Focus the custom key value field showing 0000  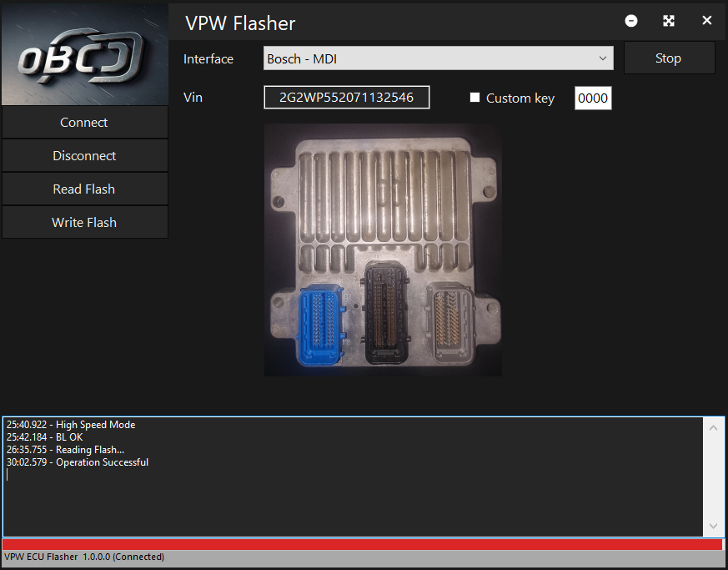(593, 98)
